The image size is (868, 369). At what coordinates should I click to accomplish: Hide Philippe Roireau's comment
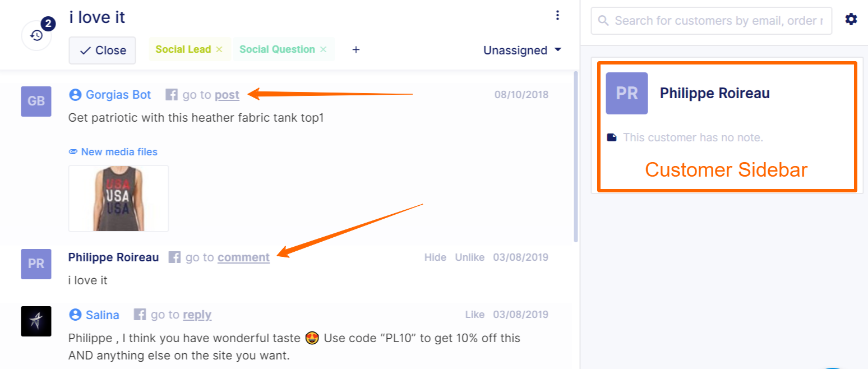point(435,257)
